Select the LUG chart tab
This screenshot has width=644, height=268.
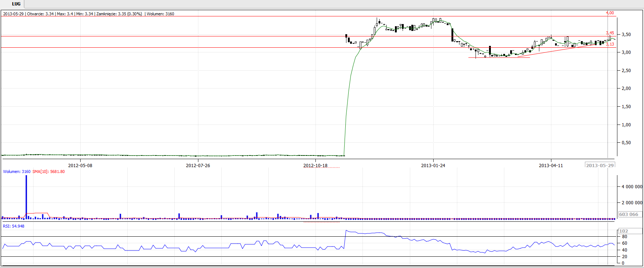16,4
